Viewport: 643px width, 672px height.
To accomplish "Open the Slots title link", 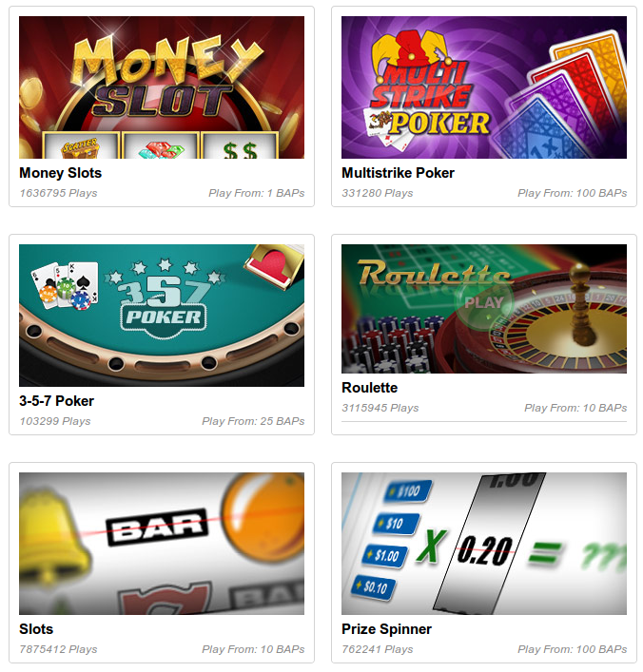I will [36, 628].
